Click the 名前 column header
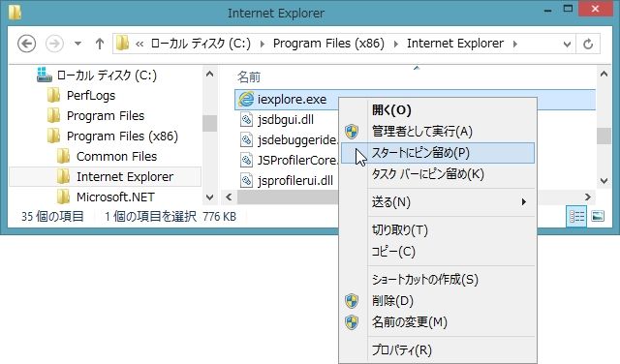This screenshot has height=364, width=620. coord(249,77)
